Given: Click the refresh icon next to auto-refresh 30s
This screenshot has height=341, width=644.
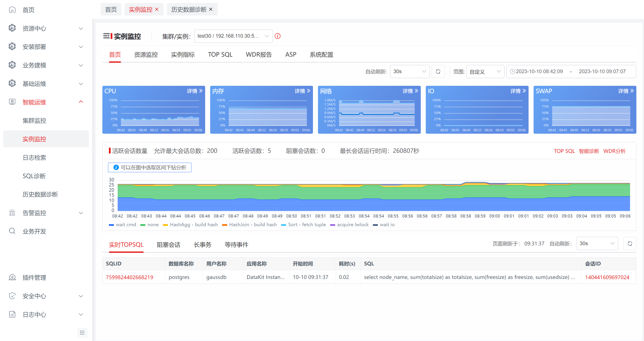Looking at the screenshot, I should (x=438, y=71).
